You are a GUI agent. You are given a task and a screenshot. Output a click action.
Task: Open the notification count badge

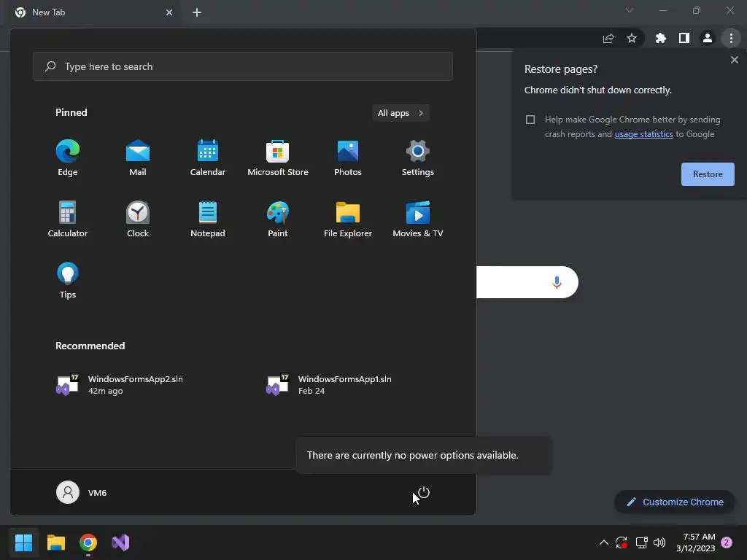727,542
